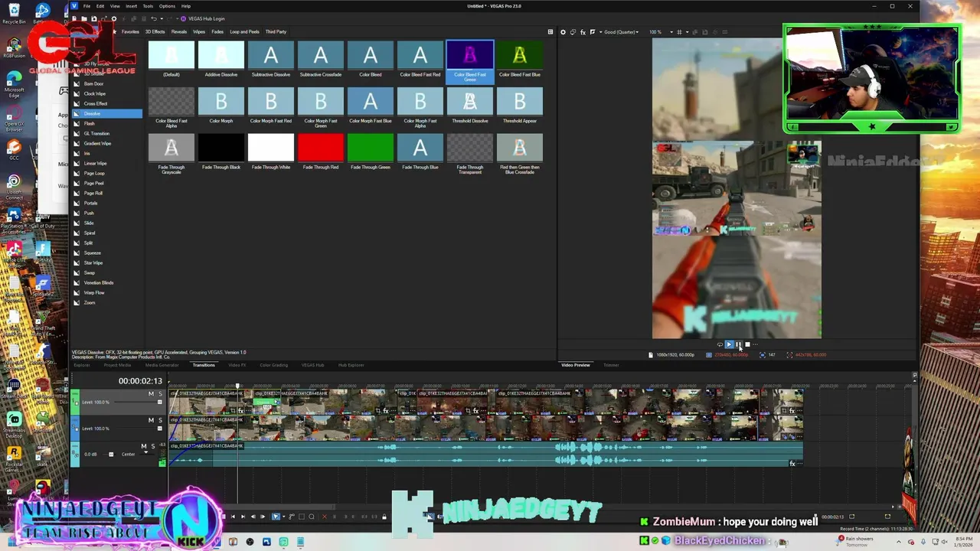Screen dimensions: 980x551
Task: Click the red Delete icon in timeline toolbar
Action: click(325, 517)
